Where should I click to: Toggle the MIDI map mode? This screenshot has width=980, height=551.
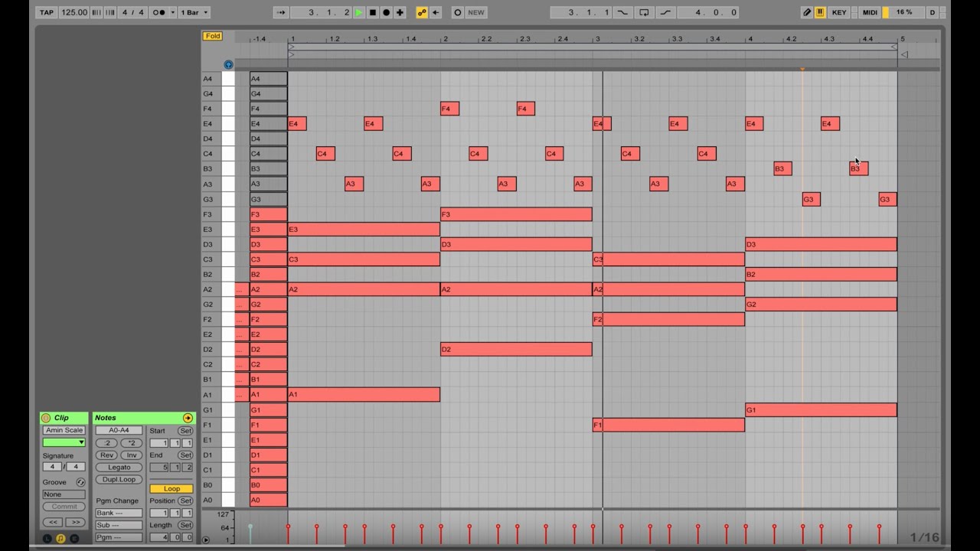pos(870,12)
